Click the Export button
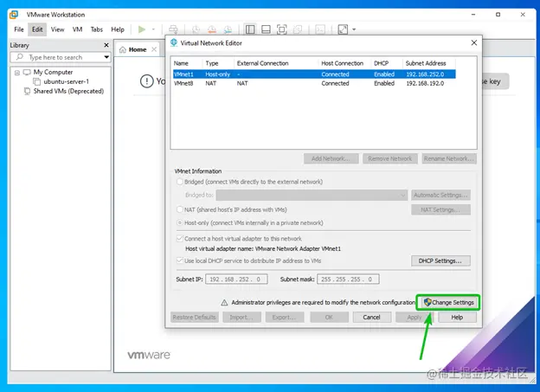The height and width of the screenshot is (392, 540). point(285,318)
